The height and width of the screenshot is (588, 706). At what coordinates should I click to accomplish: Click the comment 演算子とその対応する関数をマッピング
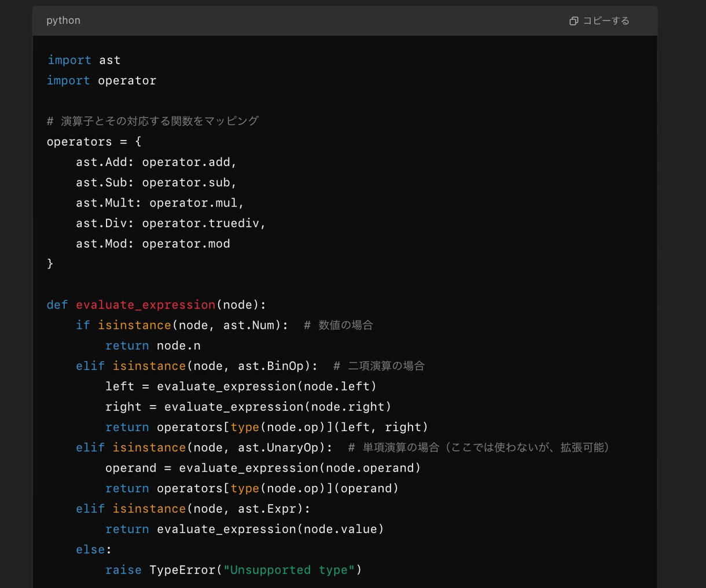(153, 121)
